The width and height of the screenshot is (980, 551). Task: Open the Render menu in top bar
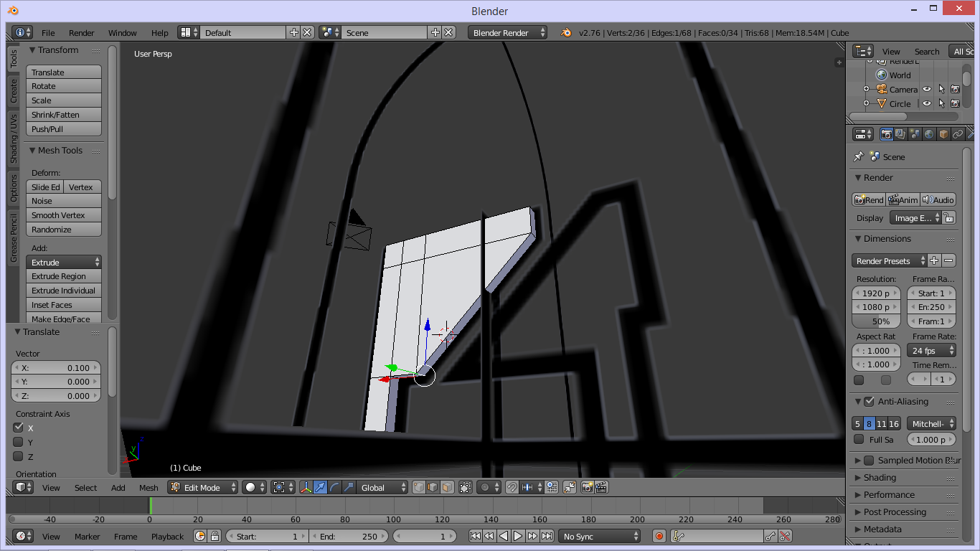click(82, 33)
